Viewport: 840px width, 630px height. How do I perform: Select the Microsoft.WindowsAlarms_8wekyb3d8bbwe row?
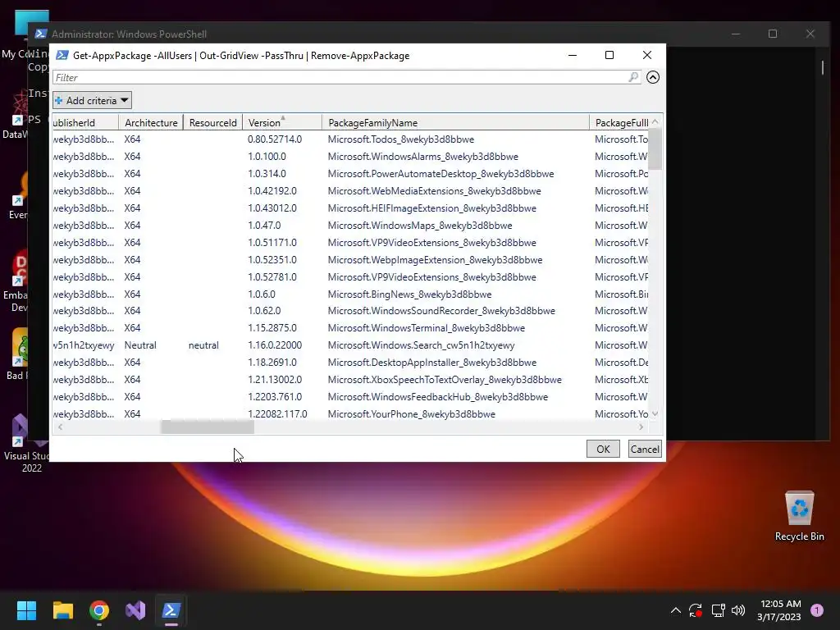pos(350,157)
